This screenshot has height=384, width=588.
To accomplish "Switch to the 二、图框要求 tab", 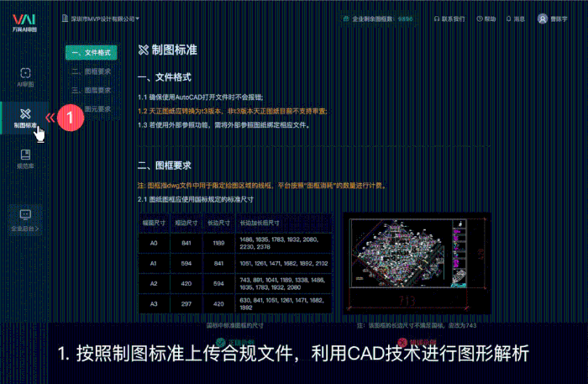I will [x=92, y=71].
